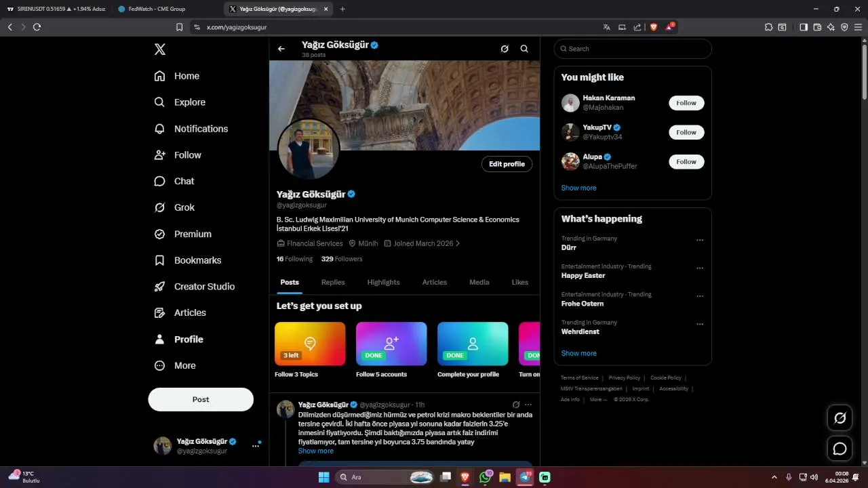Open WhatsApp from the taskbar
The width and height of the screenshot is (868, 488).
click(x=486, y=477)
